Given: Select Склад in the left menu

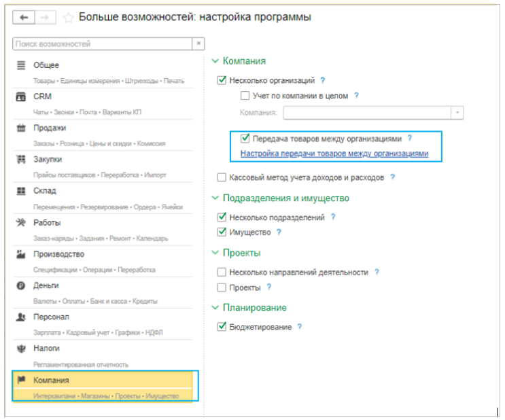Looking at the screenshot, I should [45, 191].
